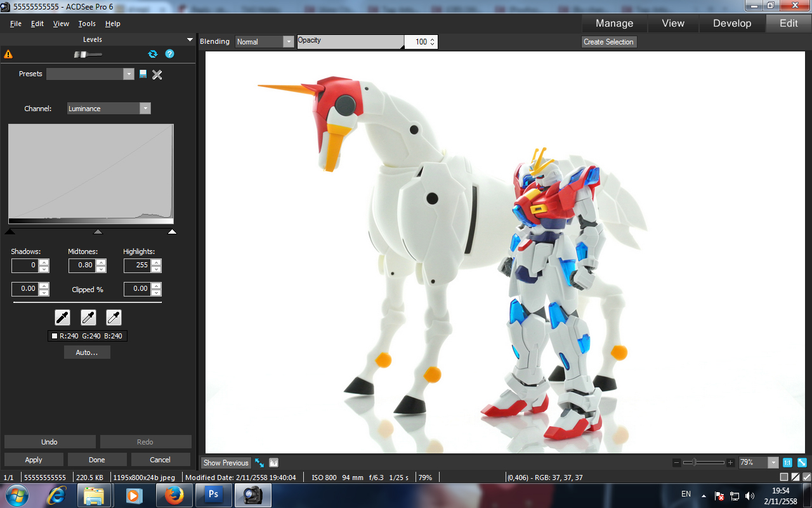Toggle the checkmark box in the status bar
This screenshot has height=508, width=812.
(806, 478)
